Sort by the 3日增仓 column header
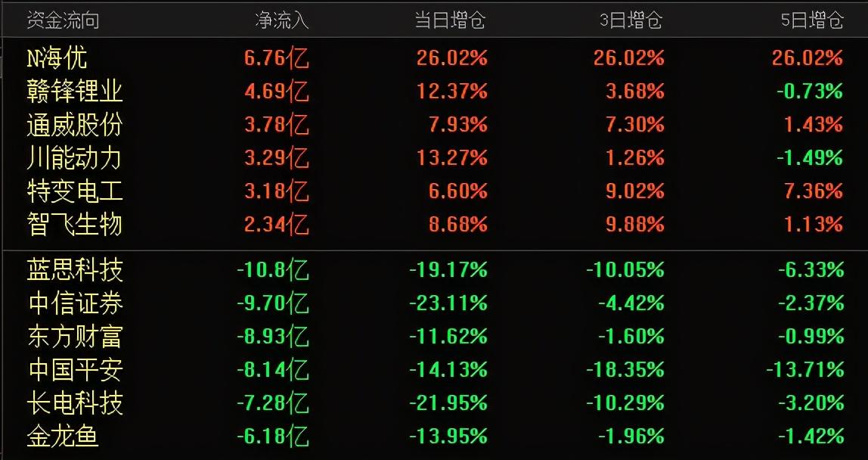 click(x=631, y=20)
